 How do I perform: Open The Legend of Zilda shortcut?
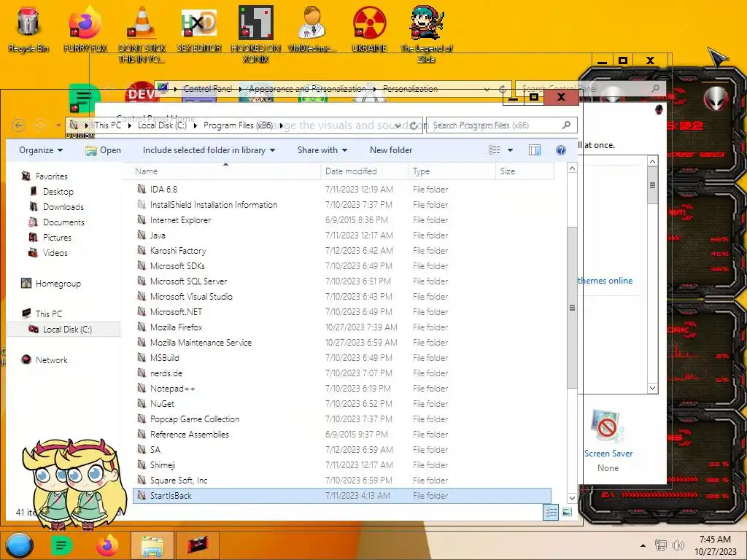pyautogui.click(x=426, y=34)
